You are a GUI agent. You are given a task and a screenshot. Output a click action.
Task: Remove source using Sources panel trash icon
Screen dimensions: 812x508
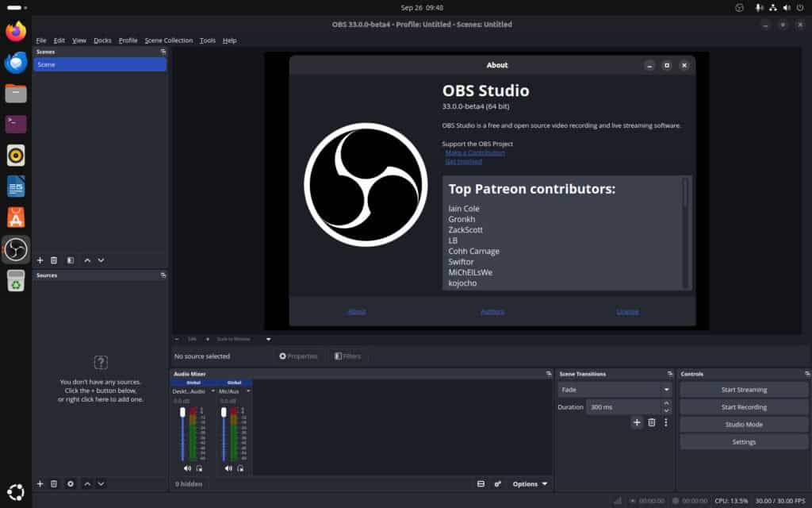click(x=54, y=483)
